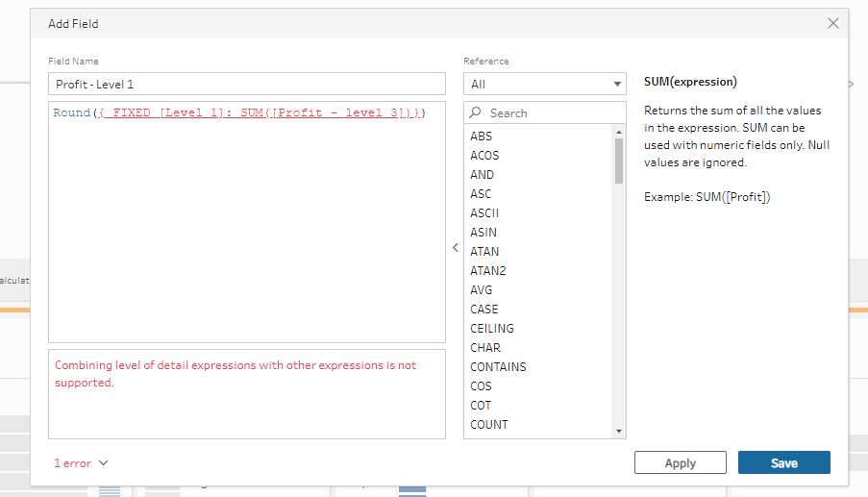Click the Round keyword in the formula
868x497 pixels.
coord(71,112)
